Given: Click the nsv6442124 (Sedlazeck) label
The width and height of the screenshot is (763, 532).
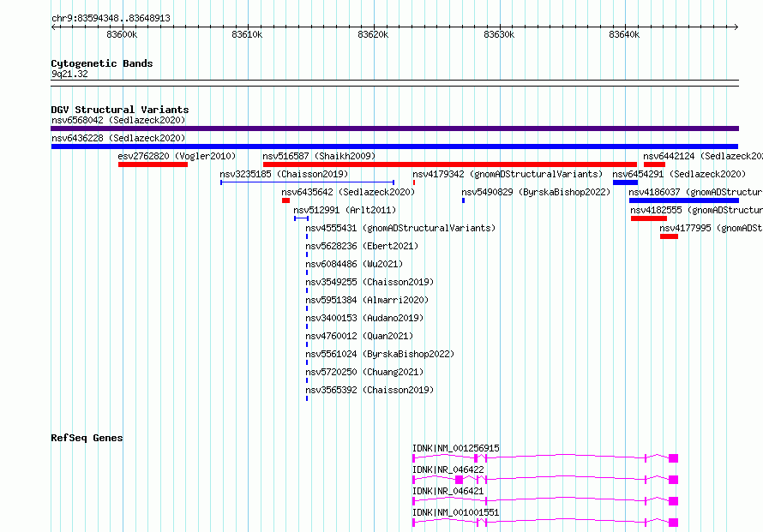Looking at the screenshot, I should tap(703, 156).
